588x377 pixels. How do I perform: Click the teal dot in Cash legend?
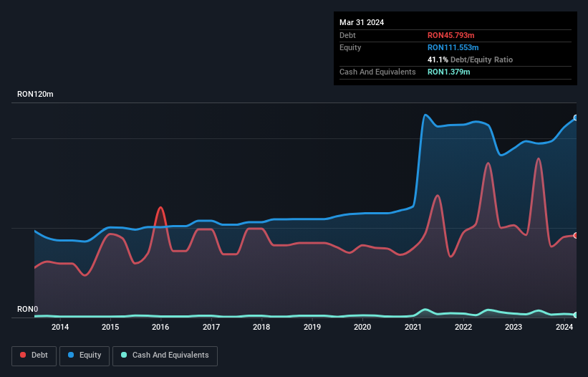tap(124, 355)
